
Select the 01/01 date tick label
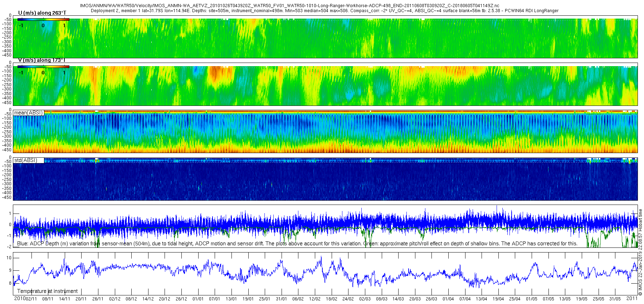point(198,299)
